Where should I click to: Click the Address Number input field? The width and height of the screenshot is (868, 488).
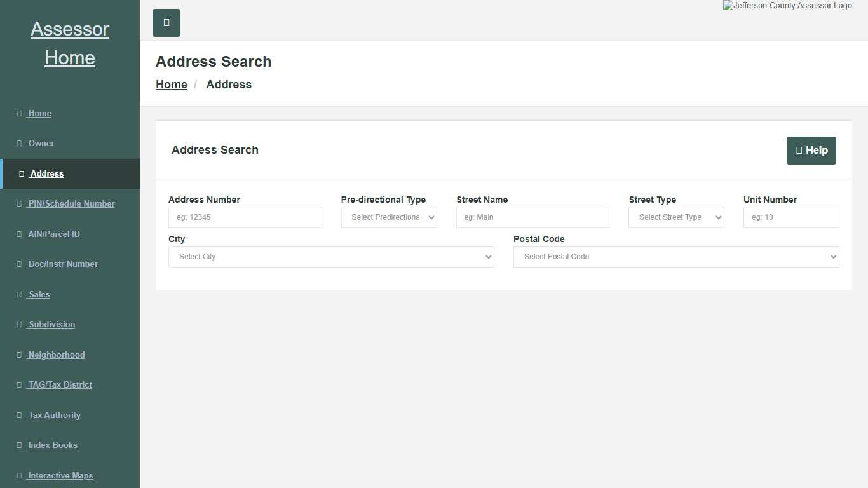[245, 217]
